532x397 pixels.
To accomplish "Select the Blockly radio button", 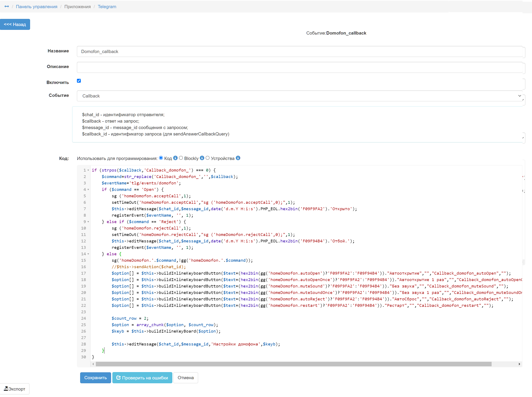I will (181, 158).
